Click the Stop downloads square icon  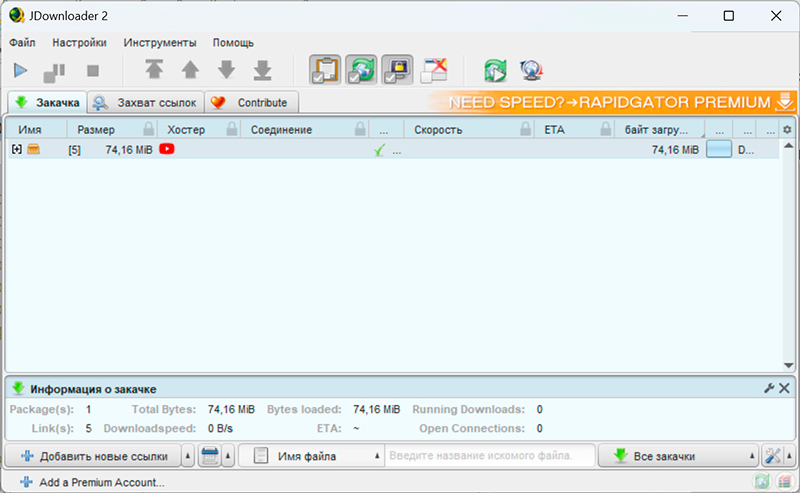93,71
